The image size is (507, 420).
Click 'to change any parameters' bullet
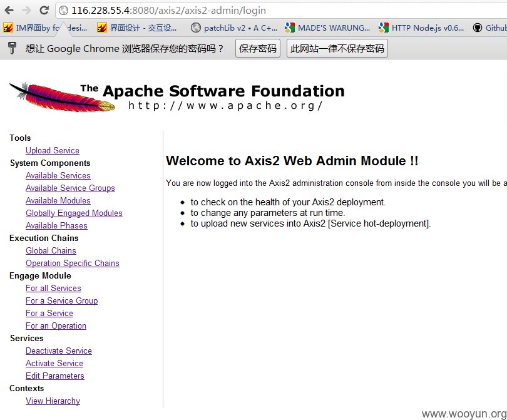[x=268, y=213]
